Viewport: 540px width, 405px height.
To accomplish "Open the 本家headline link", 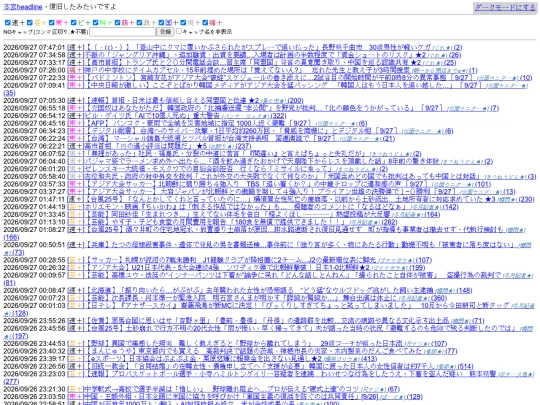I will pos(23,7).
